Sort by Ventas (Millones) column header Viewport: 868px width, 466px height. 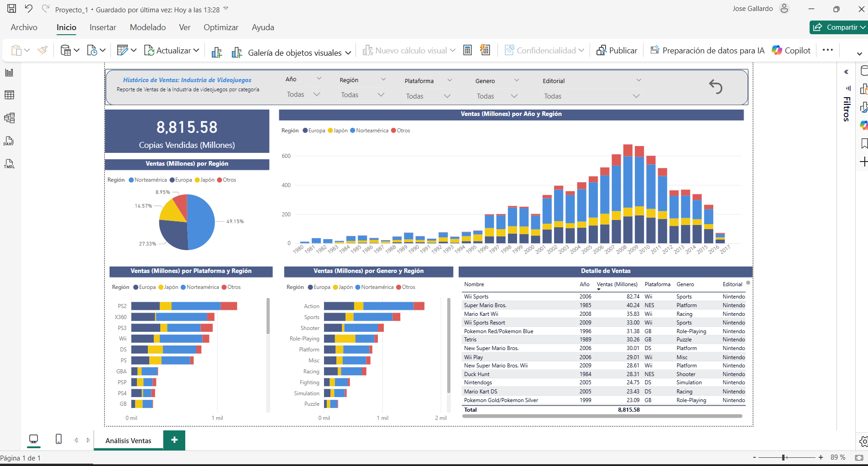pos(617,284)
